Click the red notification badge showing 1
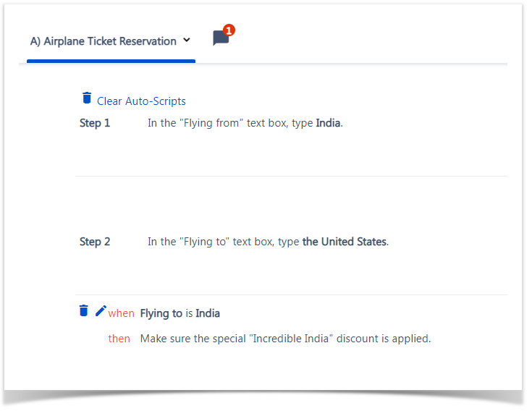Viewport: 532px width, 411px height. click(x=229, y=30)
